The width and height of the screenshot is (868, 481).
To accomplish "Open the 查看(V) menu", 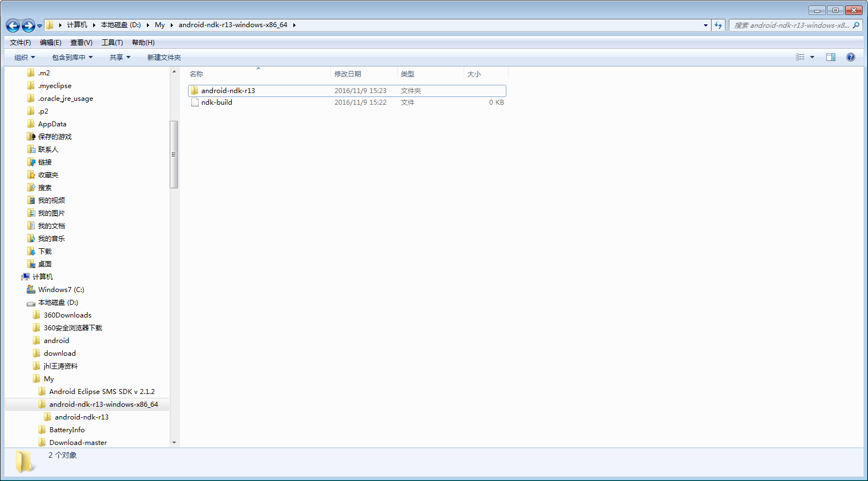I will [x=82, y=43].
